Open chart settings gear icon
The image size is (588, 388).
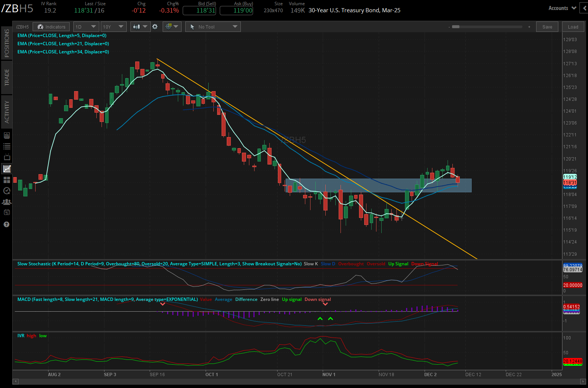155,27
